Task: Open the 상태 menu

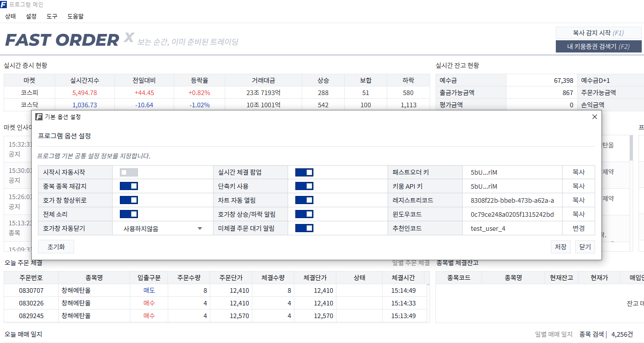Action: click(10, 16)
